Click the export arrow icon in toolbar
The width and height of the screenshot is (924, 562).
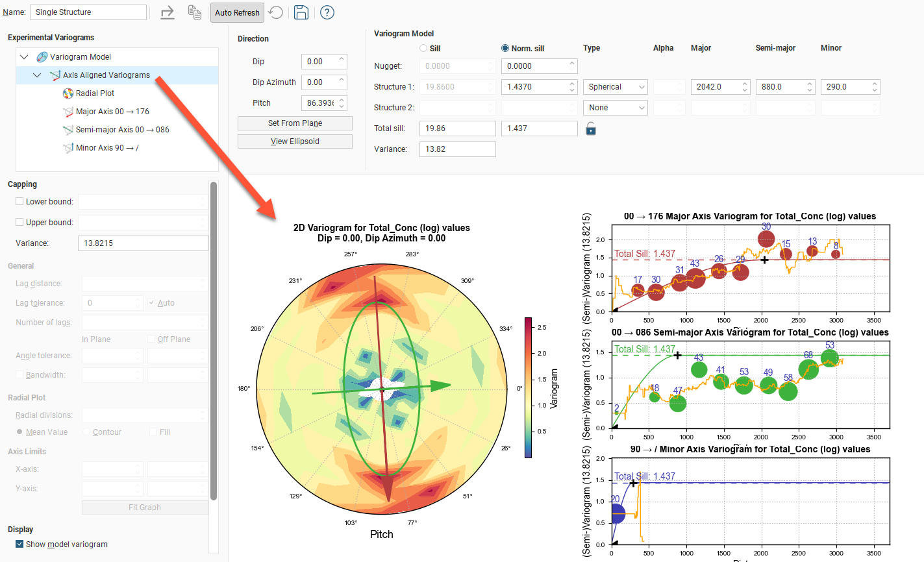(168, 12)
